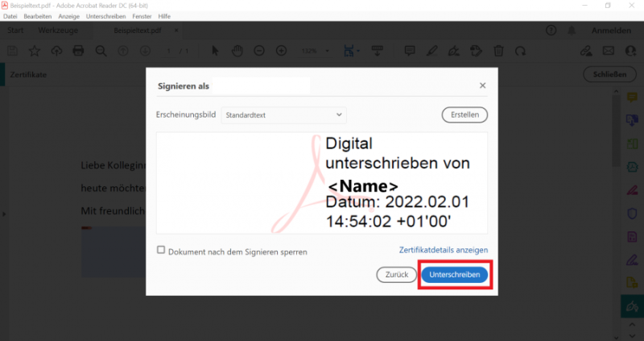Open the search magnifier tool

pos(101,50)
